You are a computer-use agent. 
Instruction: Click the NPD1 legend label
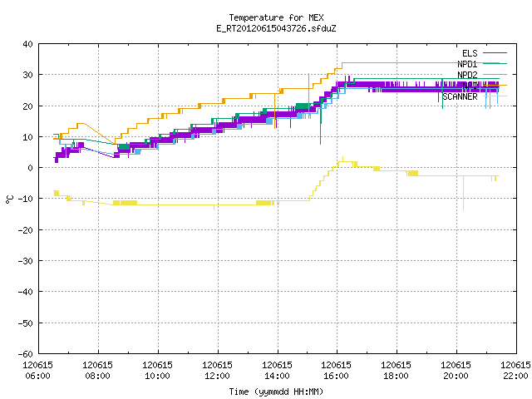467,64
